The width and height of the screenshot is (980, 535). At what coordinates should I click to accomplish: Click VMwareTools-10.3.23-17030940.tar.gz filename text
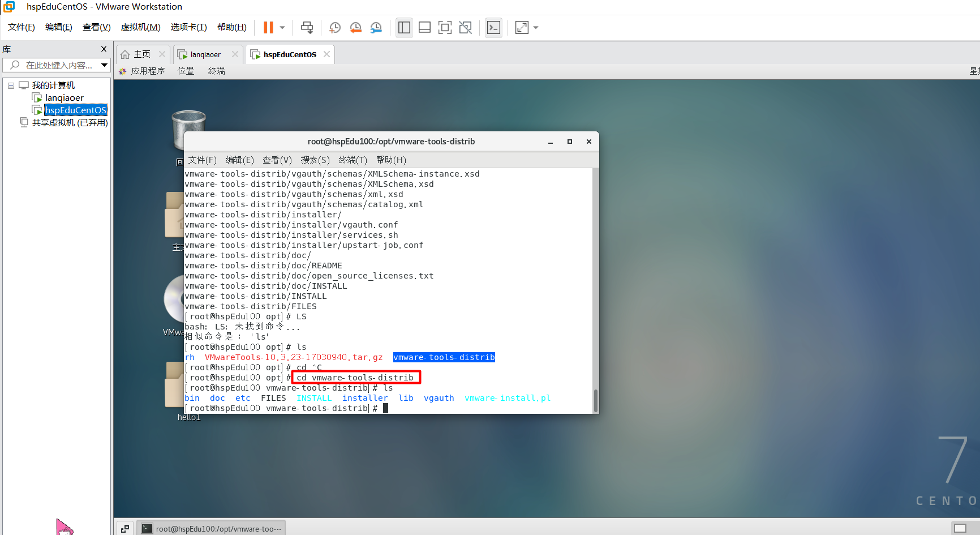click(294, 357)
